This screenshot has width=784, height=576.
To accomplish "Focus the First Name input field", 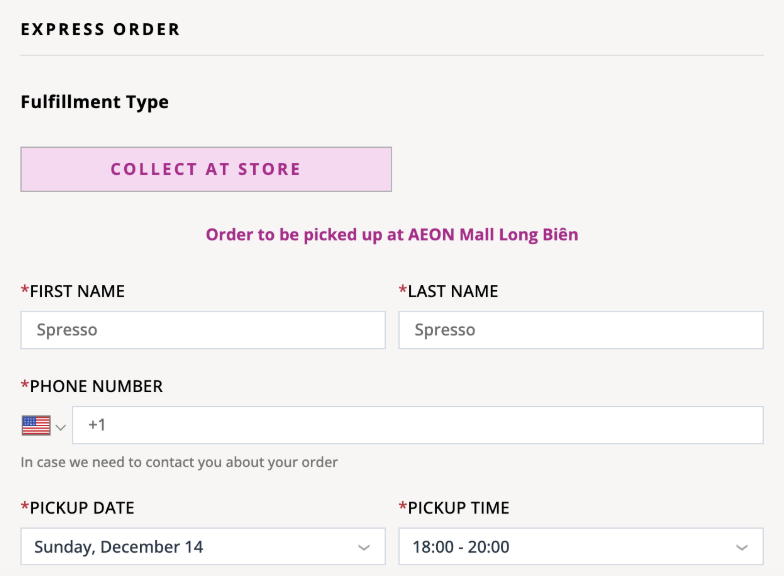I will coord(203,330).
